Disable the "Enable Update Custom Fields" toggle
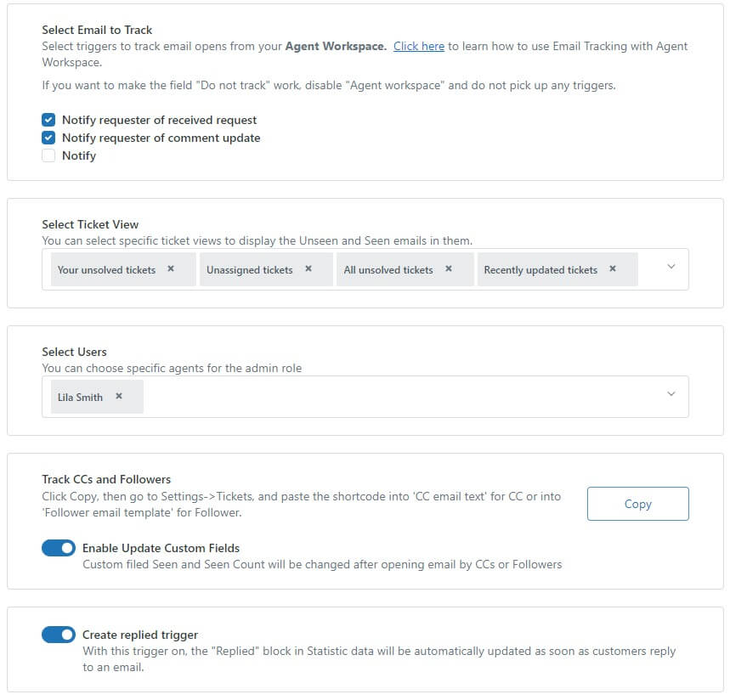 point(58,548)
